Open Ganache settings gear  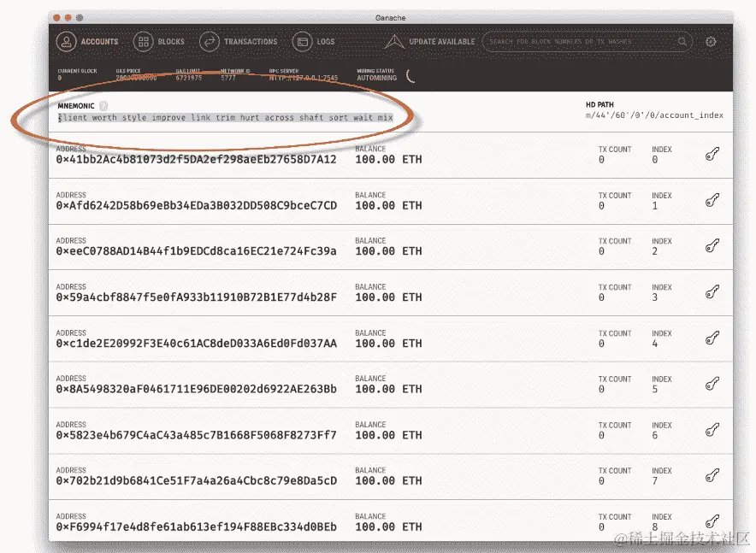pos(711,41)
